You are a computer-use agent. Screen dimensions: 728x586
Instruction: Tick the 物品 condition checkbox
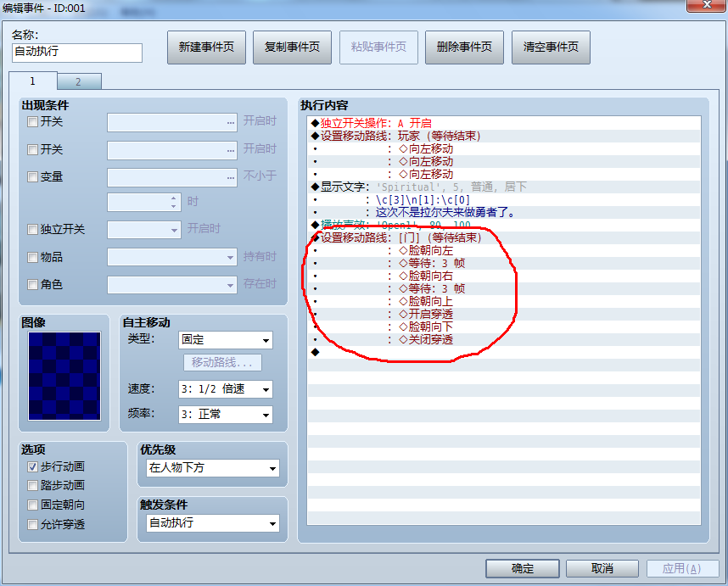[x=32, y=257]
